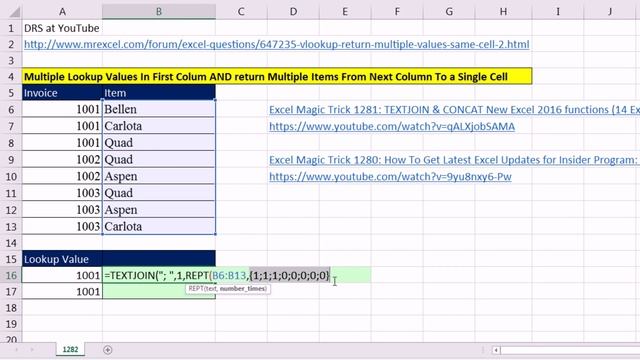The height and width of the screenshot is (360, 640).
Task: Click 'Quad' cell in row 11
Action: tap(159, 193)
